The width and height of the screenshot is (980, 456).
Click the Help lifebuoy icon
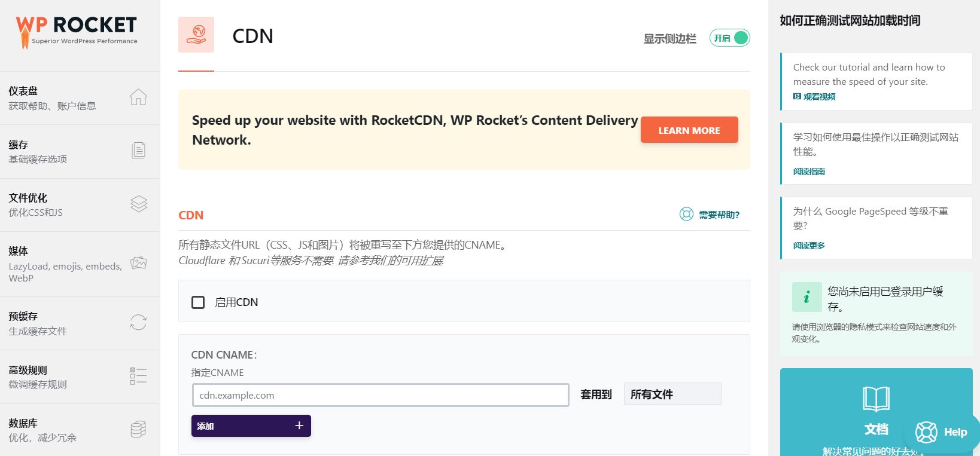tap(926, 431)
